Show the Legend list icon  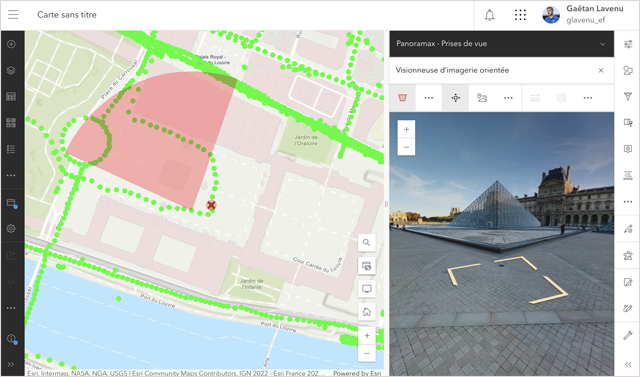tap(11, 149)
